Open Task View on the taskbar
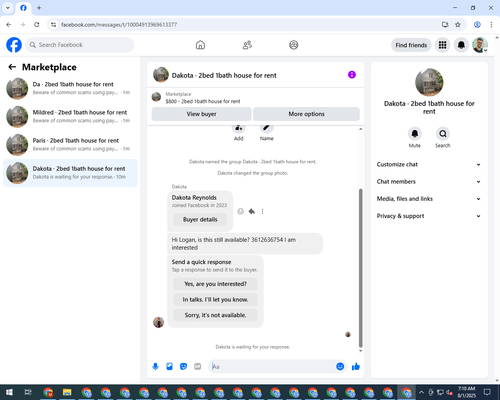The height and width of the screenshot is (400, 500). click(28, 392)
